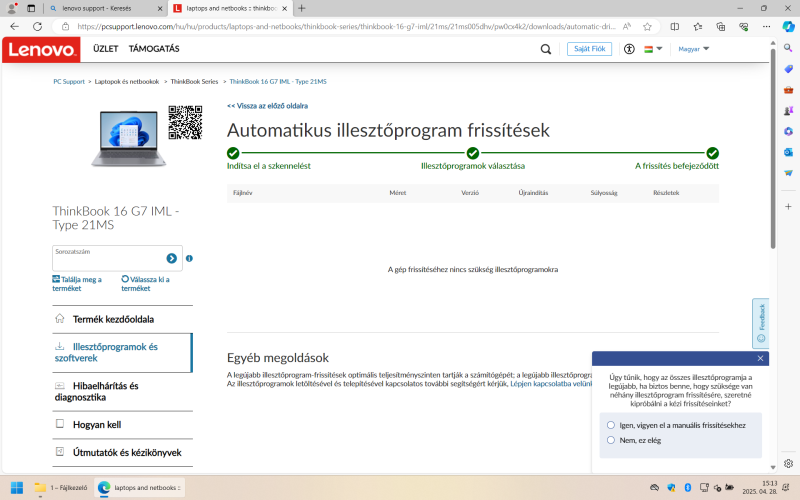Open Hogyan kell sidebar item
This screenshot has height=500, width=800.
coord(122,424)
